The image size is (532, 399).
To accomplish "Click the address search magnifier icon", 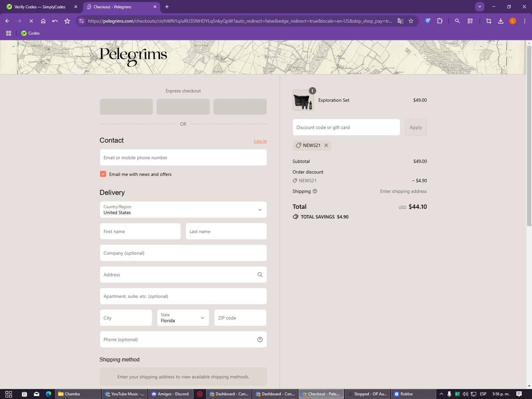I will pos(260,275).
